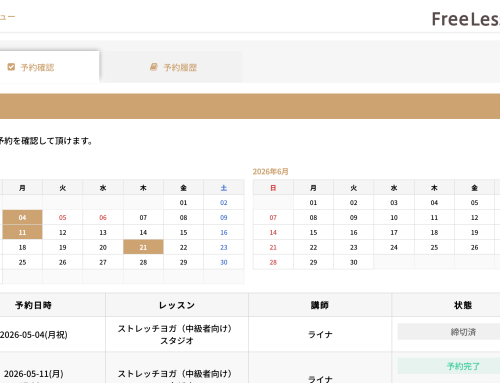Click Saturday May 09
Viewport: 500px width, 383px height.
point(224,218)
